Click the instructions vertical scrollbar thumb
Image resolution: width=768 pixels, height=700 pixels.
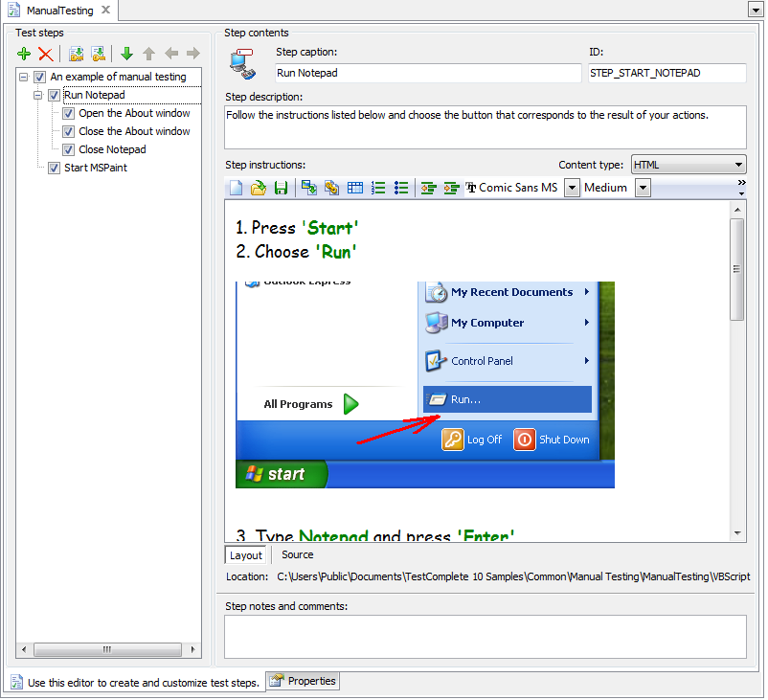(x=736, y=269)
